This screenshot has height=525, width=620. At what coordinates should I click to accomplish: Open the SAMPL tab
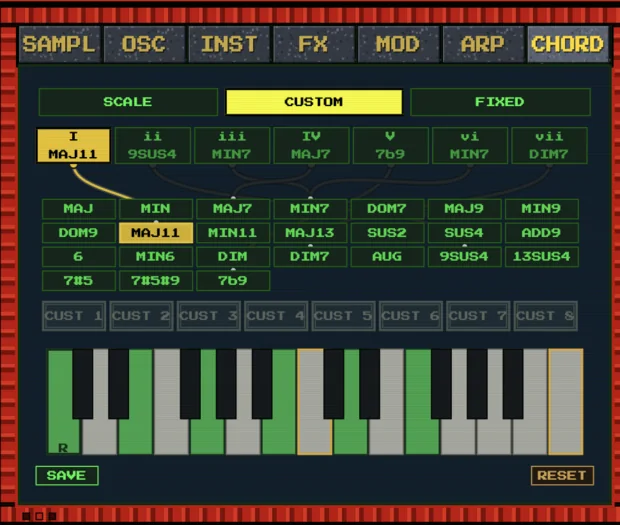pyautogui.click(x=59, y=44)
